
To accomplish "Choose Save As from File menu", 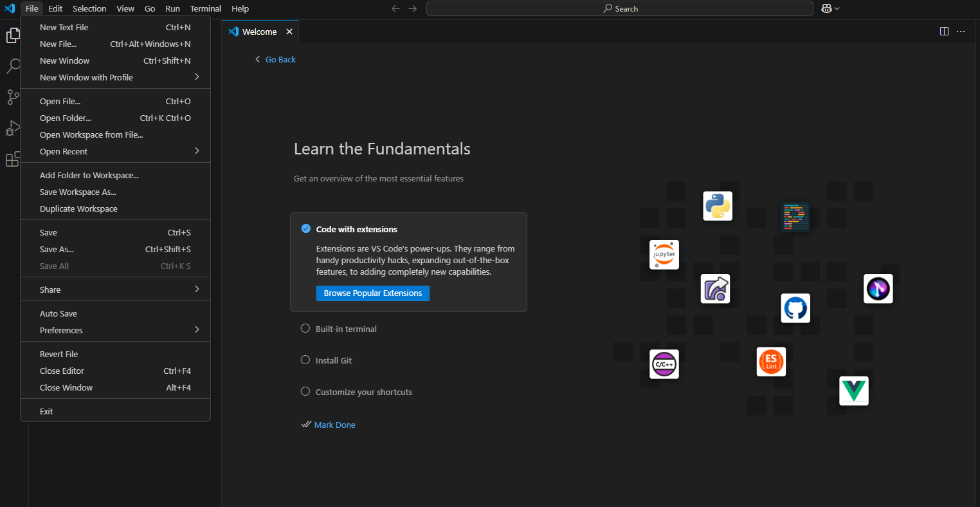I will [x=57, y=249].
